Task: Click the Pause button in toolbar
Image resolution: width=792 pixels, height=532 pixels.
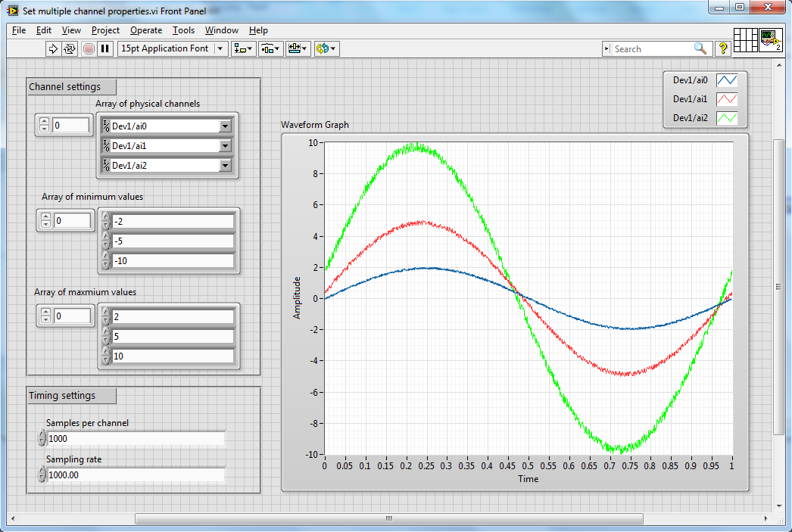Action: [x=105, y=48]
